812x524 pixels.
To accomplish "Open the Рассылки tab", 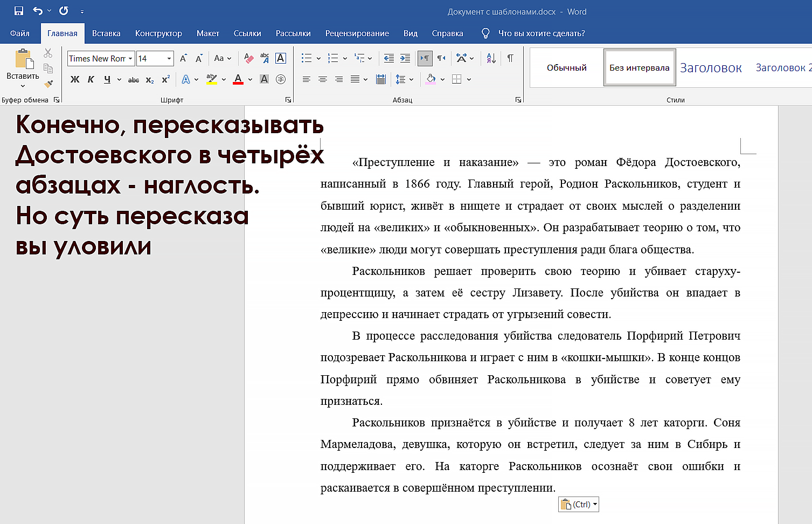I will [293, 33].
